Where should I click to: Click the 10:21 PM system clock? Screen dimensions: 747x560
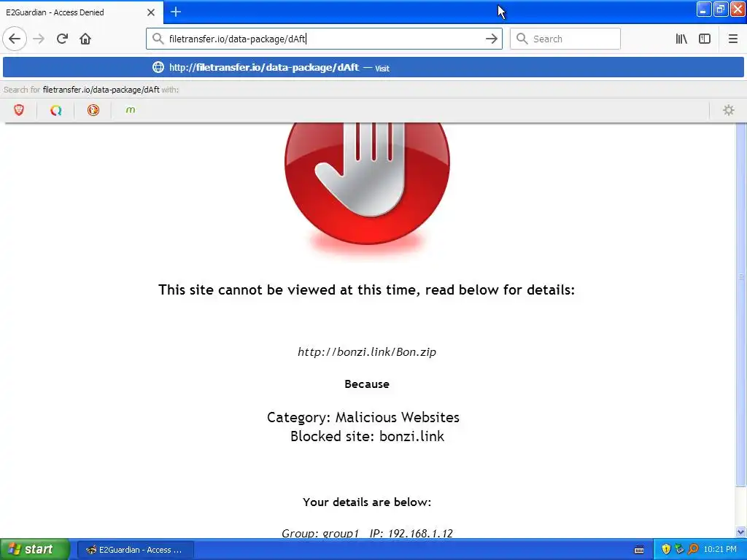720,550
